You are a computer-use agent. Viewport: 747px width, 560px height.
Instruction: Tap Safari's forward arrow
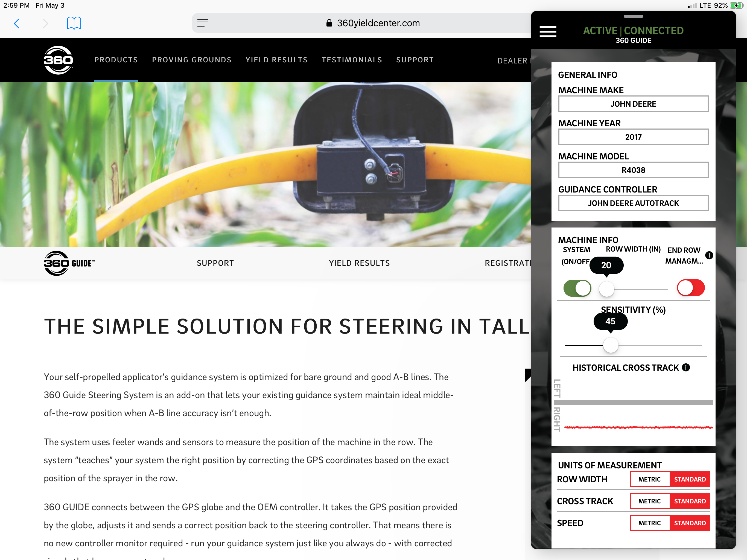point(46,23)
